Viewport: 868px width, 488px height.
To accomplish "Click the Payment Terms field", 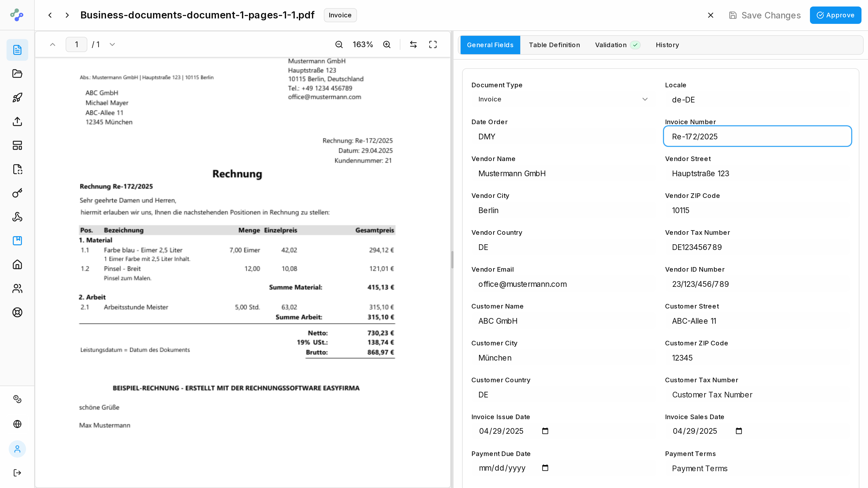I will point(758,468).
